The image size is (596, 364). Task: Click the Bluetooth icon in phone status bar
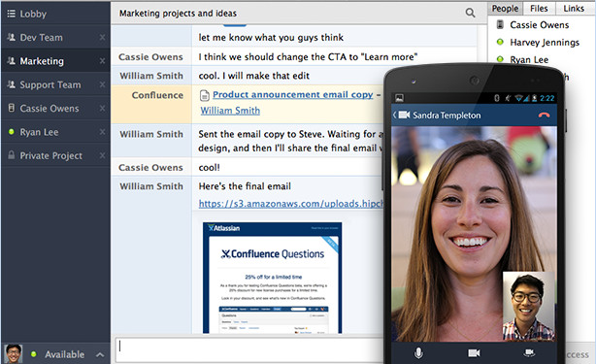[x=496, y=98]
